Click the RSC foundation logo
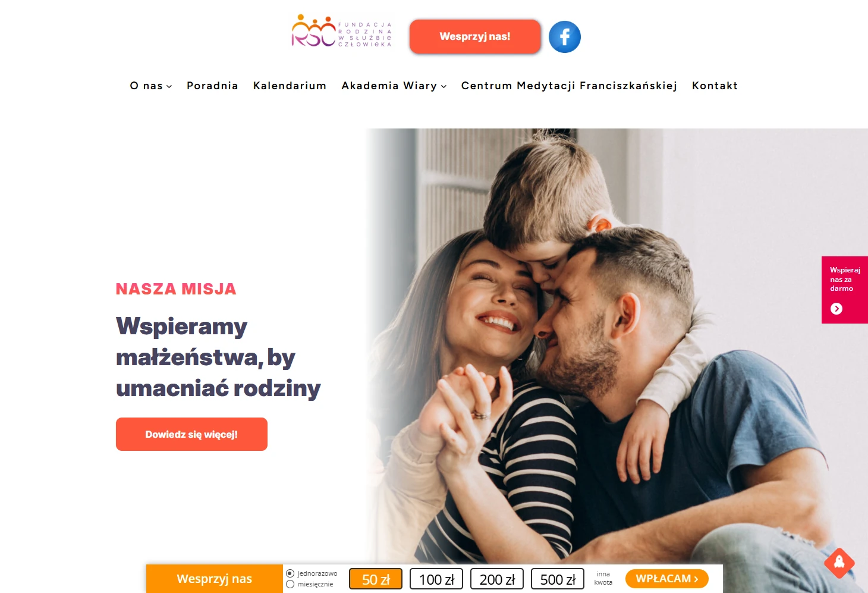This screenshot has height=593, width=868. pos(341,32)
